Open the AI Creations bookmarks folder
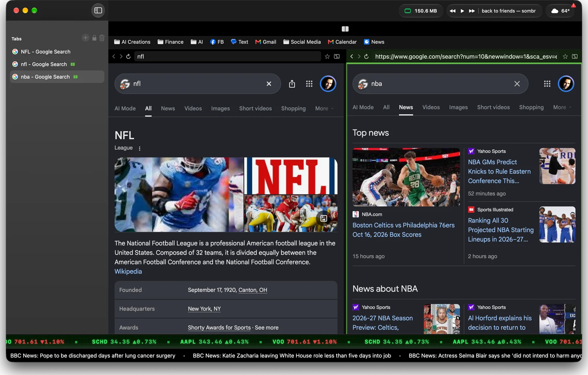Screen dimensions: 588x375 click(132, 42)
